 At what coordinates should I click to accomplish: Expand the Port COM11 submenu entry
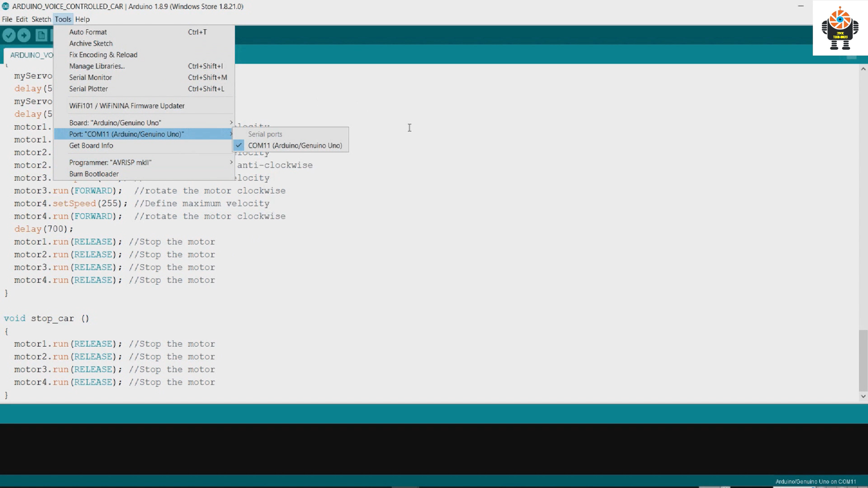coord(144,134)
